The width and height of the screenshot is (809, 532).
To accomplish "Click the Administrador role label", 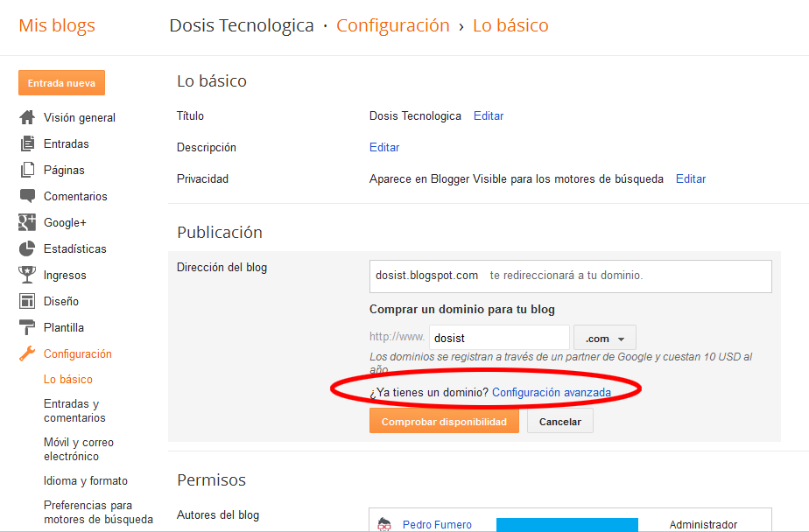I will [703, 525].
